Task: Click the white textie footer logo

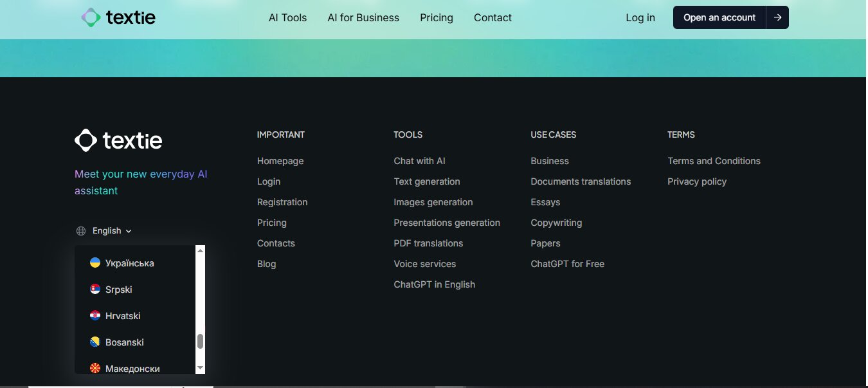Action: (118, 140)
